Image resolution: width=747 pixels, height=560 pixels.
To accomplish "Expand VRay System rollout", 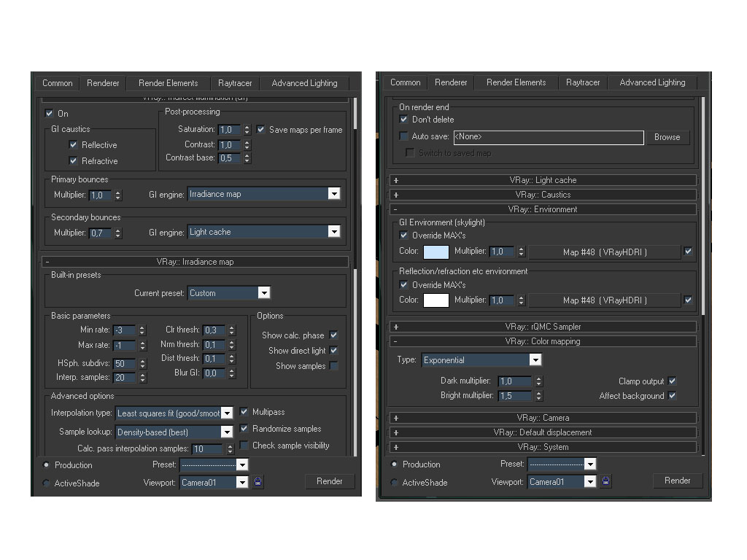I will pos(543,447).
